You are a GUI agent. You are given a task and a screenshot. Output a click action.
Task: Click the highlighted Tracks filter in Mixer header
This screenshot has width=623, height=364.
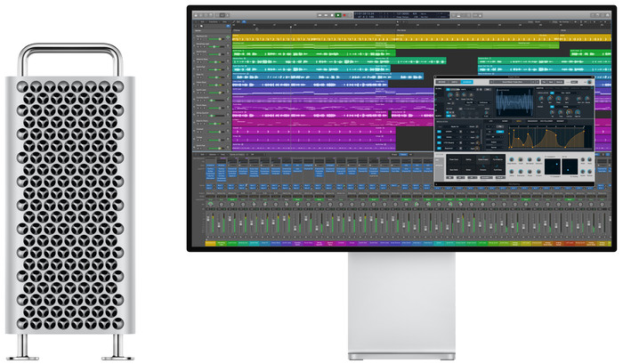(403, 154)
